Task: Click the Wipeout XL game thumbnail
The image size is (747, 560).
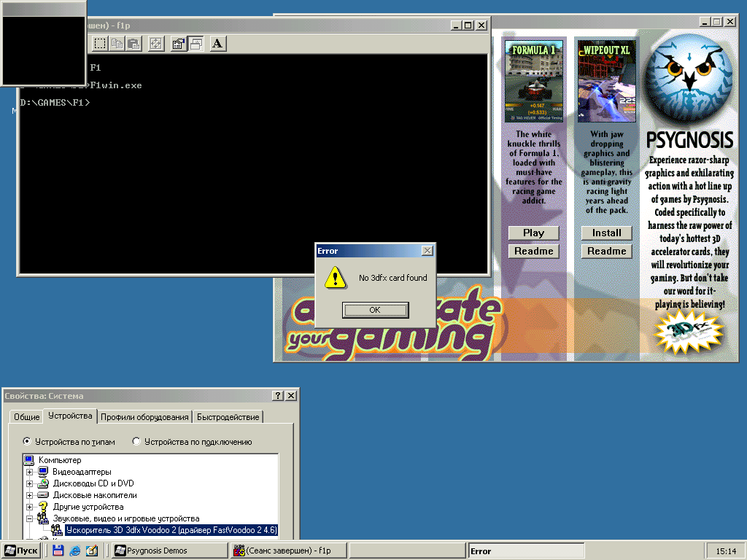Action: [x=607, y=81]
